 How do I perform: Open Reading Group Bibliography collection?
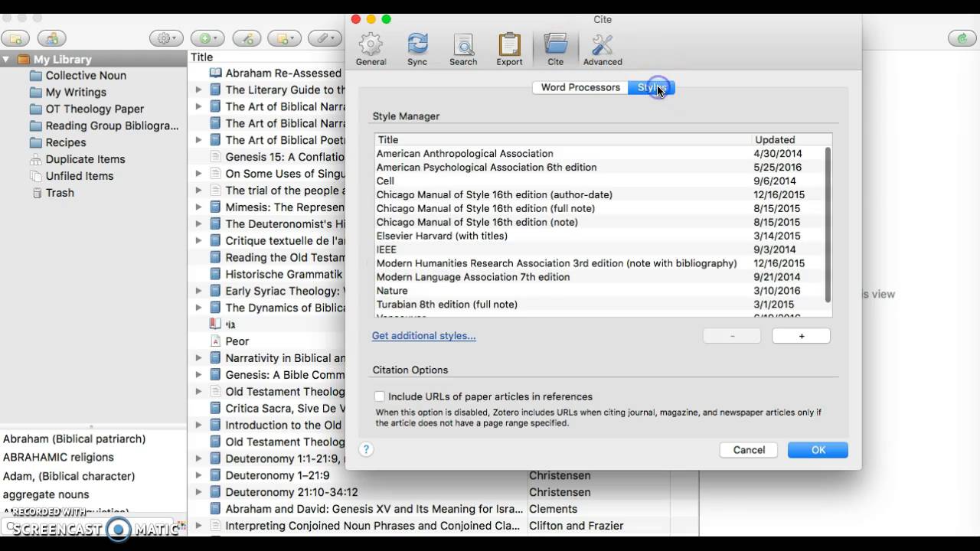112,126
